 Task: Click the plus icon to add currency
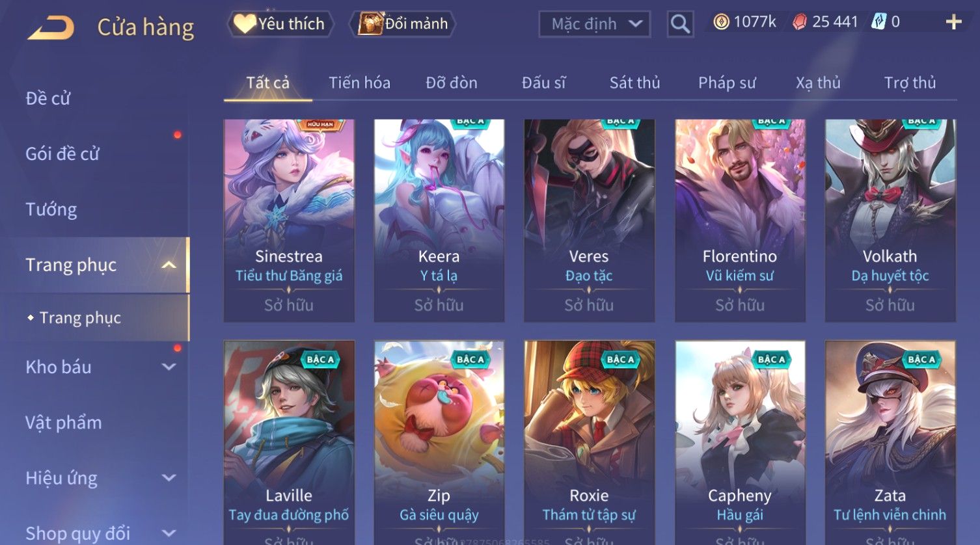953,22
